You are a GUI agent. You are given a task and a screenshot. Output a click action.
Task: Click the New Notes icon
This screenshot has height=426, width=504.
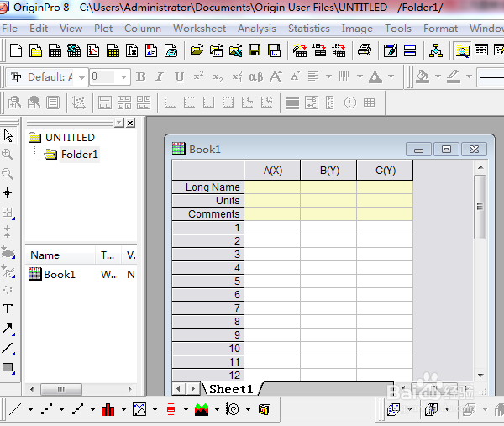tap(171, 50)
